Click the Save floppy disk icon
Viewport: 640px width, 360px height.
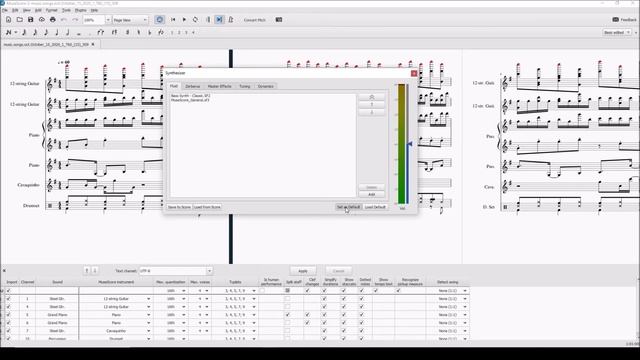[x=31, y=20]
